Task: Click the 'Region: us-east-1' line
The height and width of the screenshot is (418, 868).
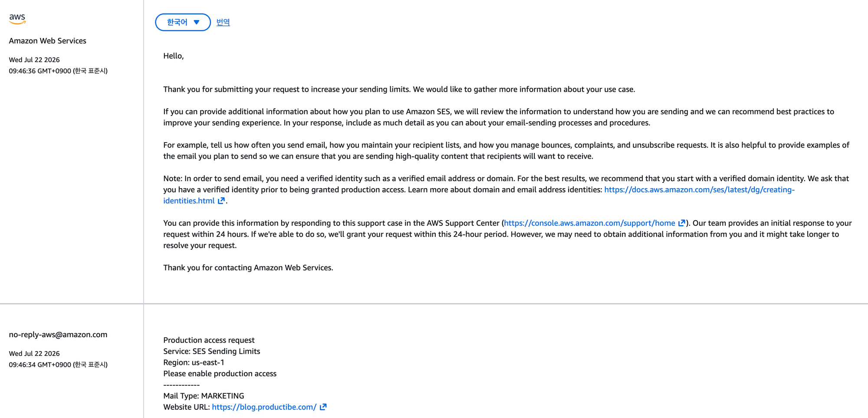Action: point(194,362)
